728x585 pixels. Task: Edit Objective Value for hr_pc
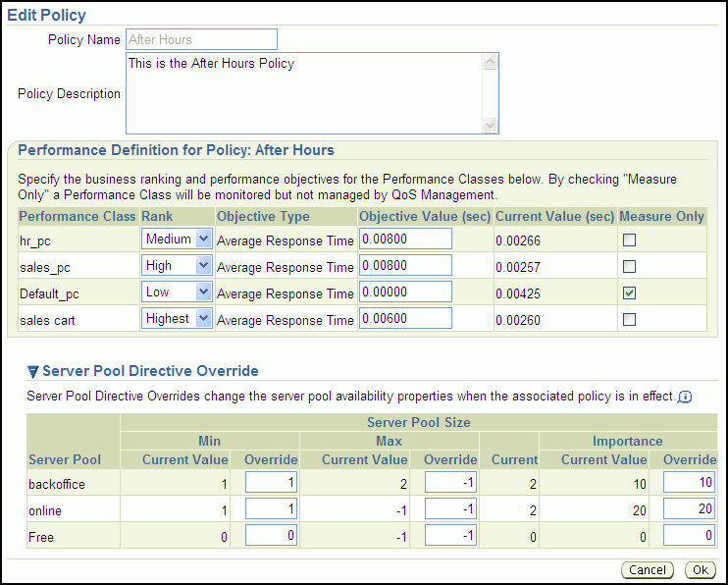(405, 239)
